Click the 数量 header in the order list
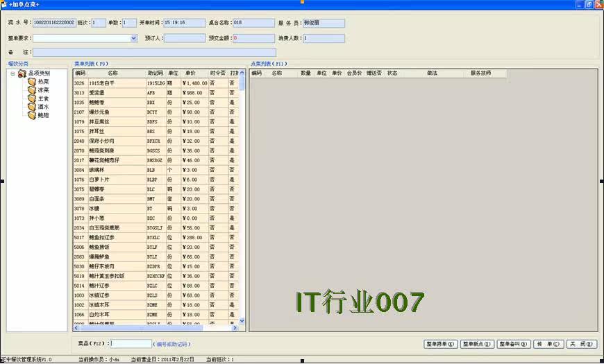The image size is (604, 364). (x=305, y=73)
